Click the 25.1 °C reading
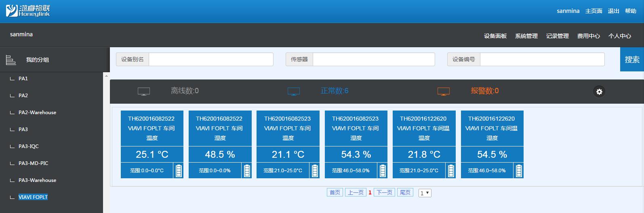644x213 pixels. [152, 155]
